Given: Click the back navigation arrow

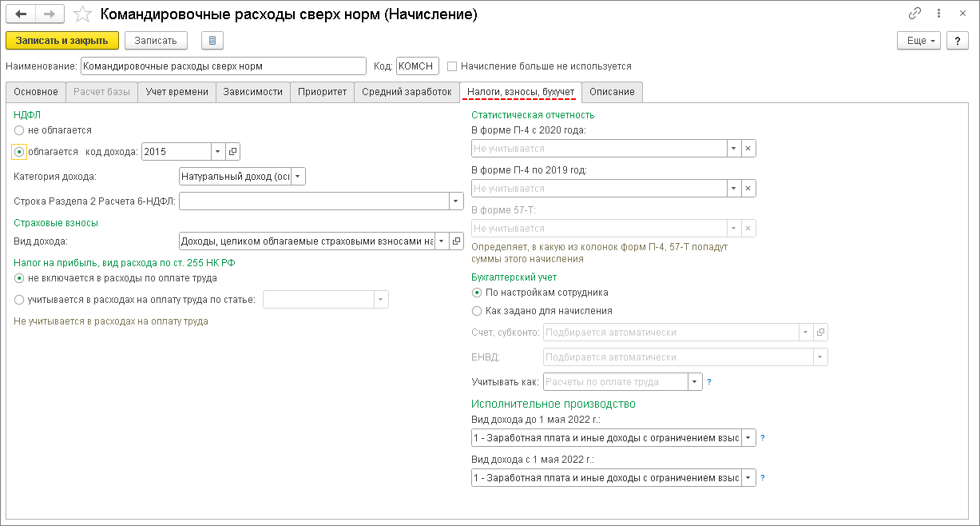Looking at the screenshot, I should [22, 14].
